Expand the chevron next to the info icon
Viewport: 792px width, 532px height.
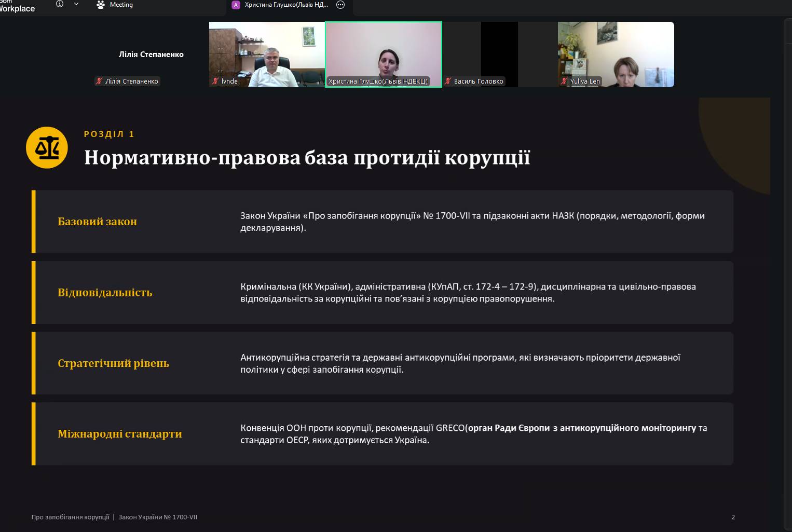pyautogui.click(x=76, y=4)
